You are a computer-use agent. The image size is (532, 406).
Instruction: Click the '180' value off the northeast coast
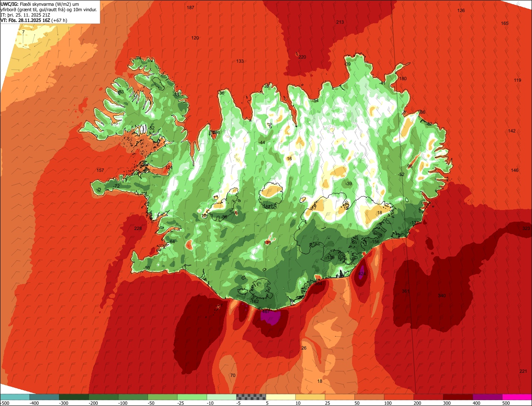(402, 78)
